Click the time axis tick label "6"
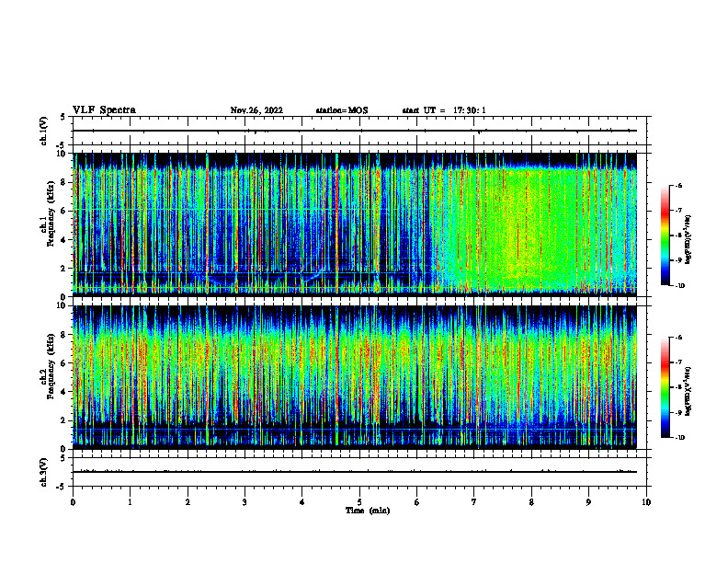 click(417, 502)
